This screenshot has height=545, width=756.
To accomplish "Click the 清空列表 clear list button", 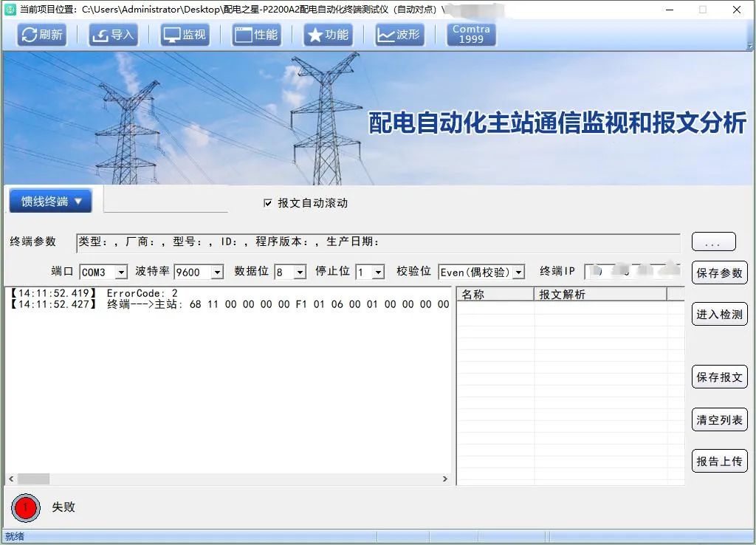I will coord(720,420).
